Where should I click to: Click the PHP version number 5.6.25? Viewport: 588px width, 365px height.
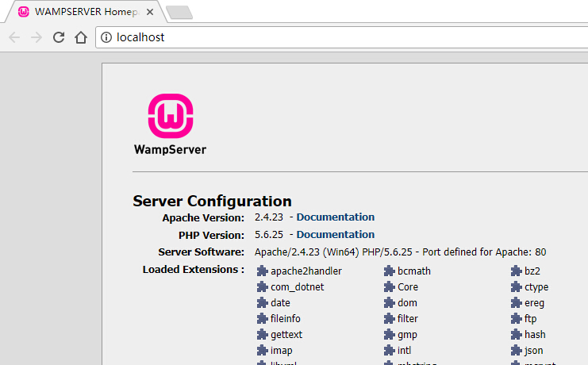point(268,234)
